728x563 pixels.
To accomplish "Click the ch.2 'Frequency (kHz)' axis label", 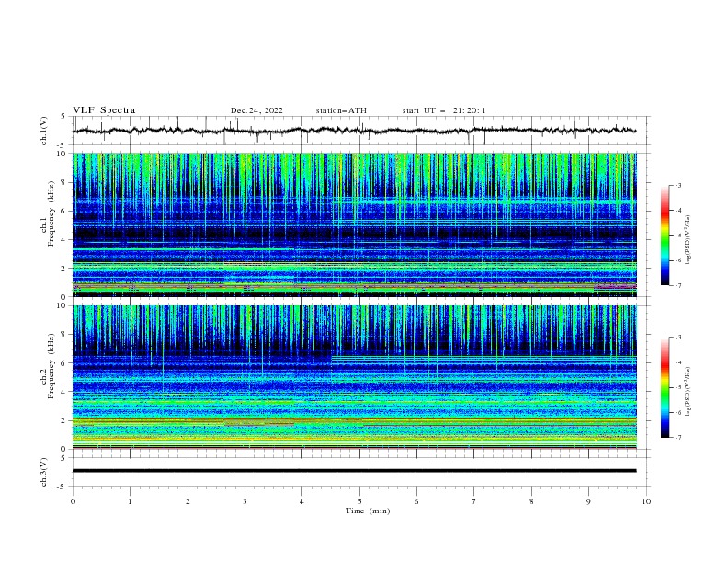I will (x=51, y=366).
